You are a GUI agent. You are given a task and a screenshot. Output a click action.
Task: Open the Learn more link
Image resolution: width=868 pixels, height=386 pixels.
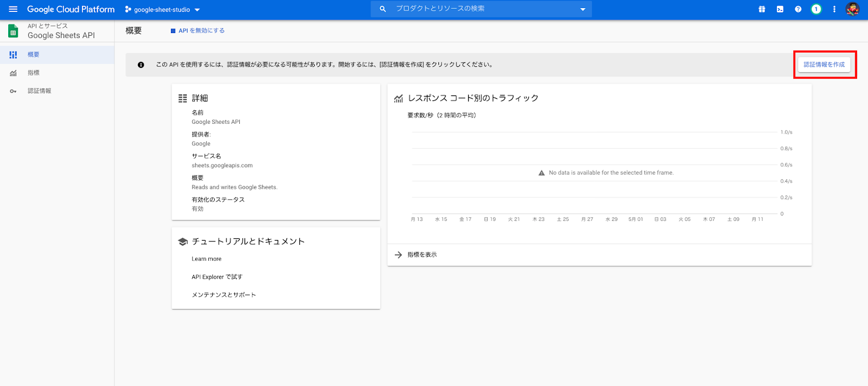pyautogui.click(x=207, y=259)
